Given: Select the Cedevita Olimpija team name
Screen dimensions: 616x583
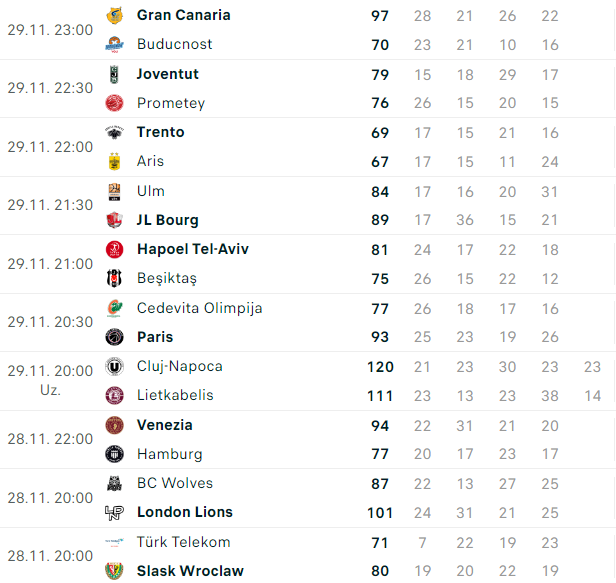Looking at the screenshot, I should point(200,308).
